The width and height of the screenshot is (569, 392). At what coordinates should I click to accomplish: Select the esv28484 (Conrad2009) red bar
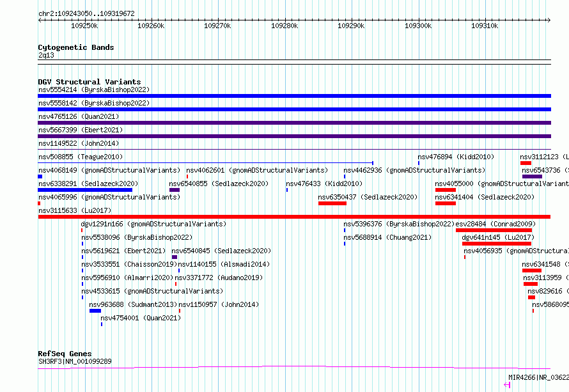tap(494, 230)
